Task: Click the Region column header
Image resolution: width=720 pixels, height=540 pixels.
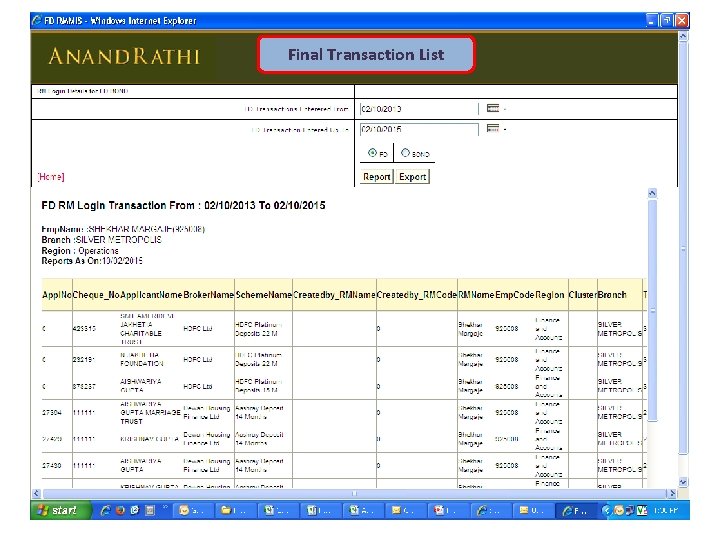Action: pyautogui.click(x=550, y=295)
